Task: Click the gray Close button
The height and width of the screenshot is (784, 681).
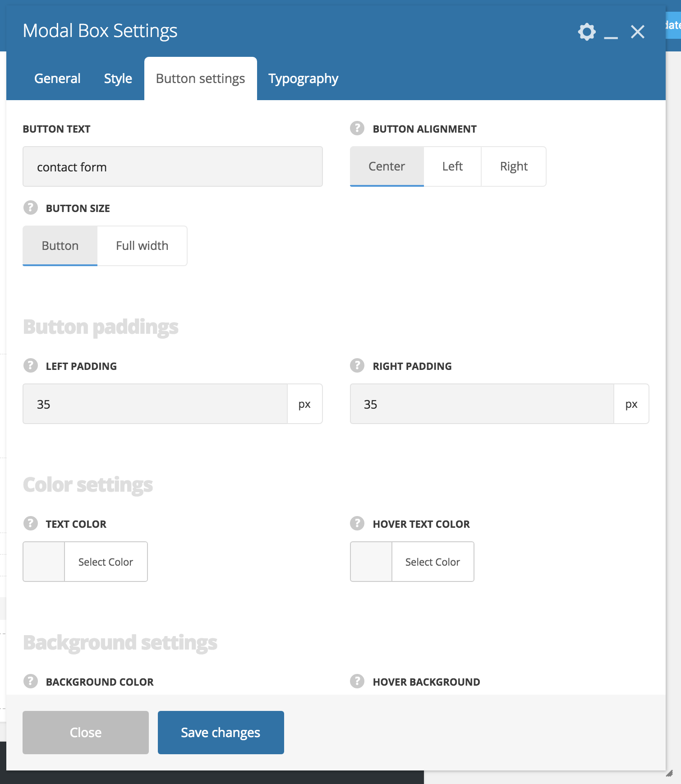Action: [x=86, y=733]
